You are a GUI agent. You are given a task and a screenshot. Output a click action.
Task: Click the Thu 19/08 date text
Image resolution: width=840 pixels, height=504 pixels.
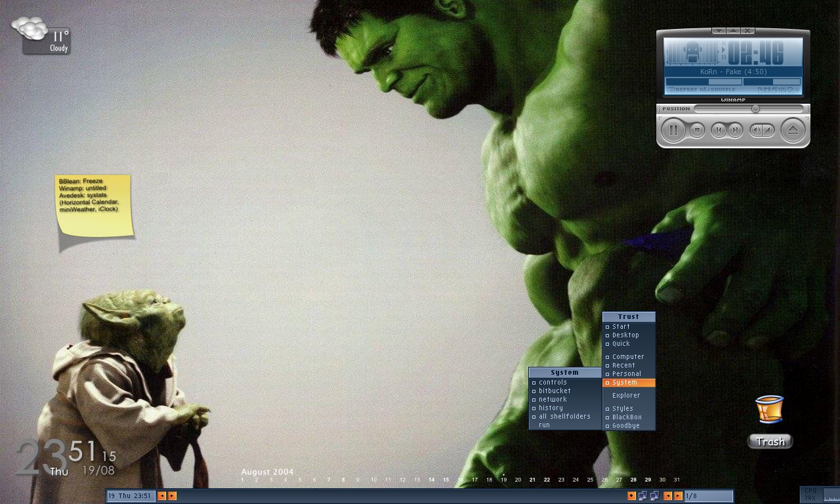(x=83, y=471)
